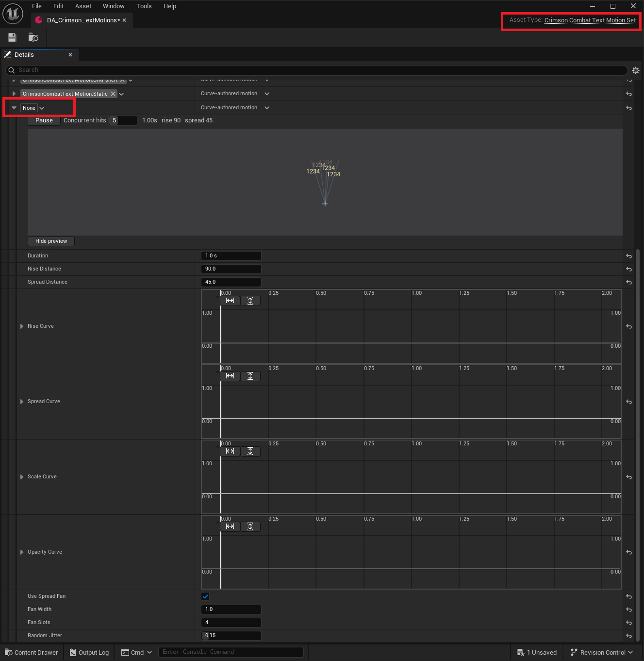Click the Unreal Engine logo
The height and width of the screenshot is (661, 644).
(13, 14)
